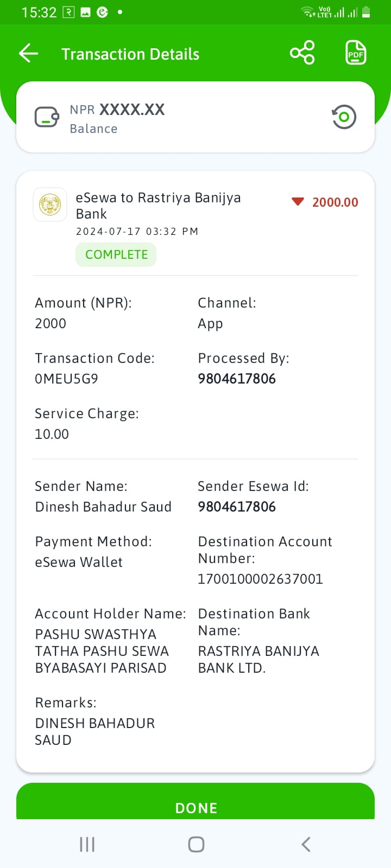
Task: Tap the 2000.00 debit amount
Action: tap(335, 202)
